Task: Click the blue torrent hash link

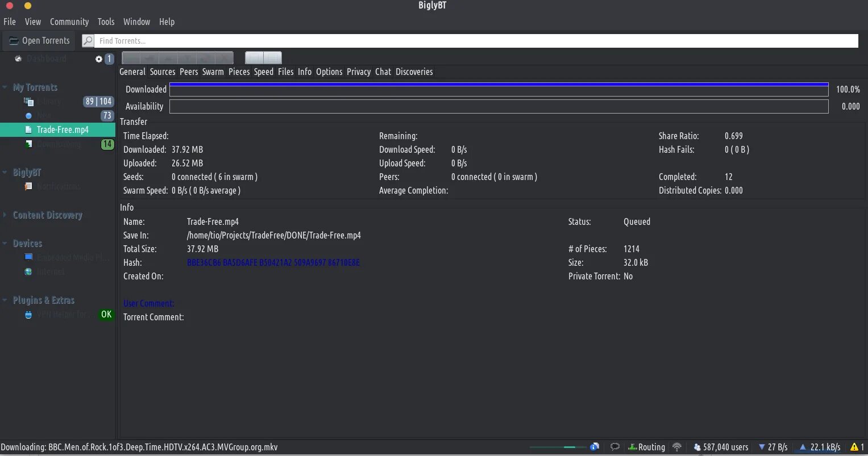Action: [273, 262]
